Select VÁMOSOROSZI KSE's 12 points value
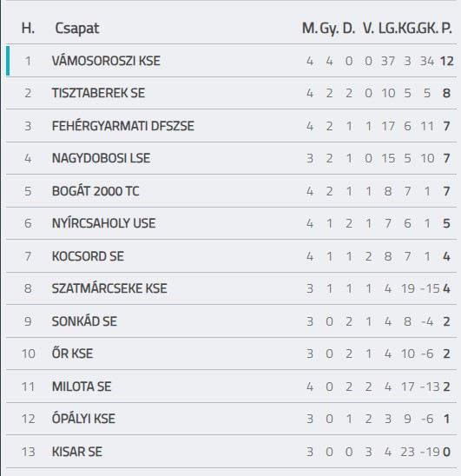The image size is (461, 476). [447, 61]
